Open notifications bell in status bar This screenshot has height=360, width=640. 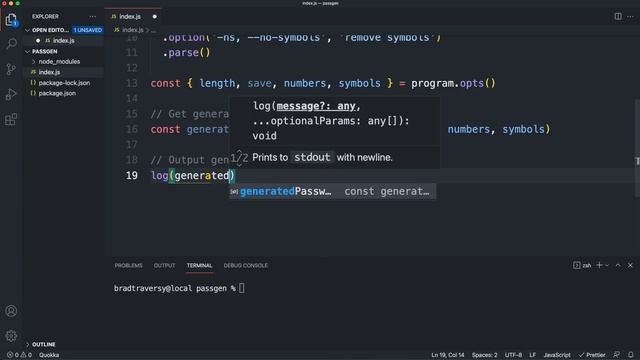point(631,355)
